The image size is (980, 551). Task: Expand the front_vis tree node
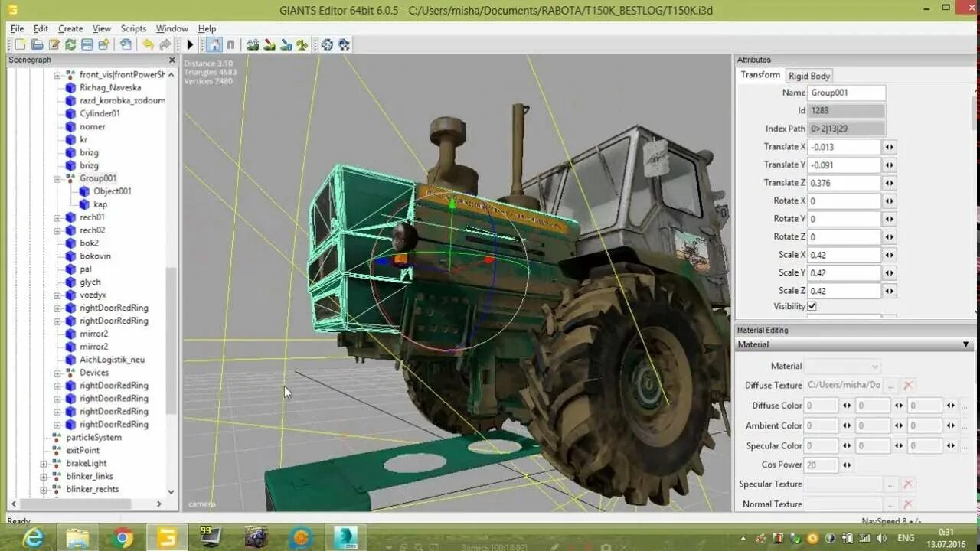click(x=57, y=75)
